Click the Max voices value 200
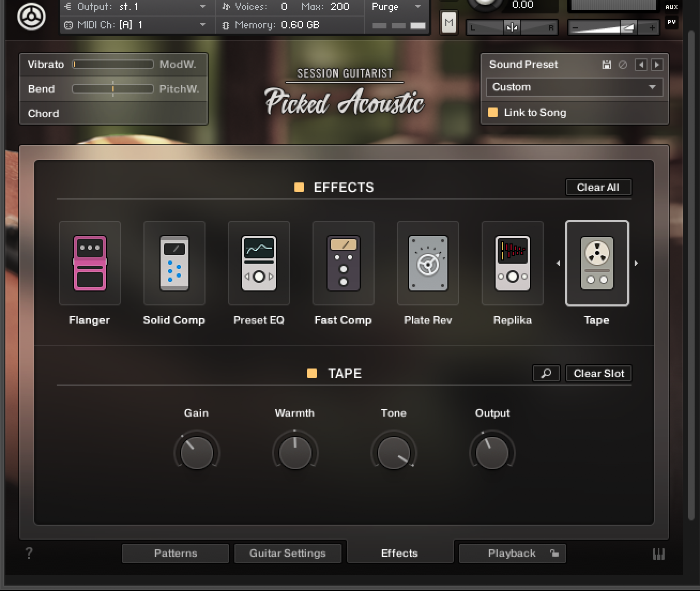 pos(339,7)
